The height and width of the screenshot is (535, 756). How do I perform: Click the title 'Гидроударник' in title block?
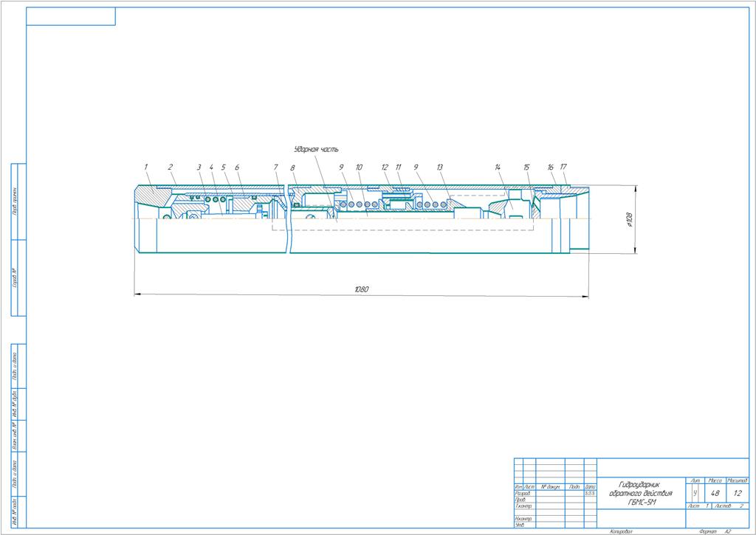coord(639,484)
